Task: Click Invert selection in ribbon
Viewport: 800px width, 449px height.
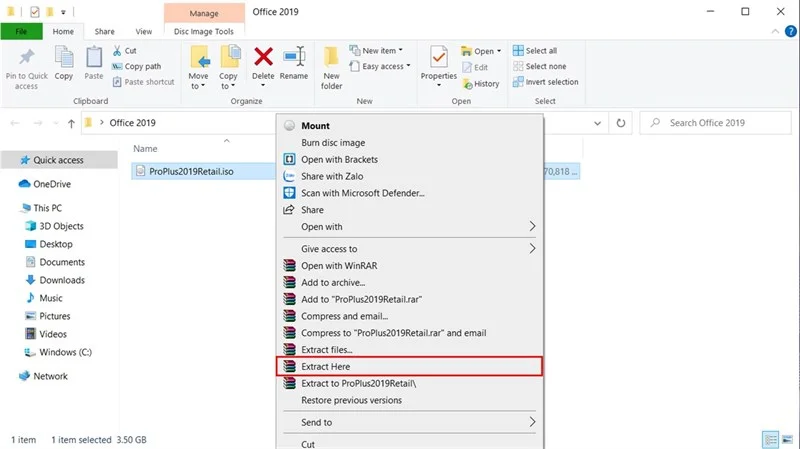Action: click(x=545, y=82)
